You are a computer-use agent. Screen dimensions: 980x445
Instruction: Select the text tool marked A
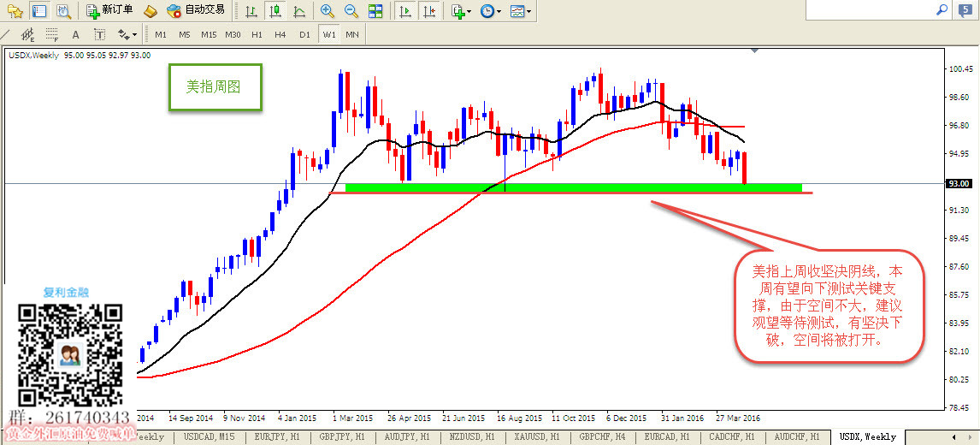tap(75, 34)
